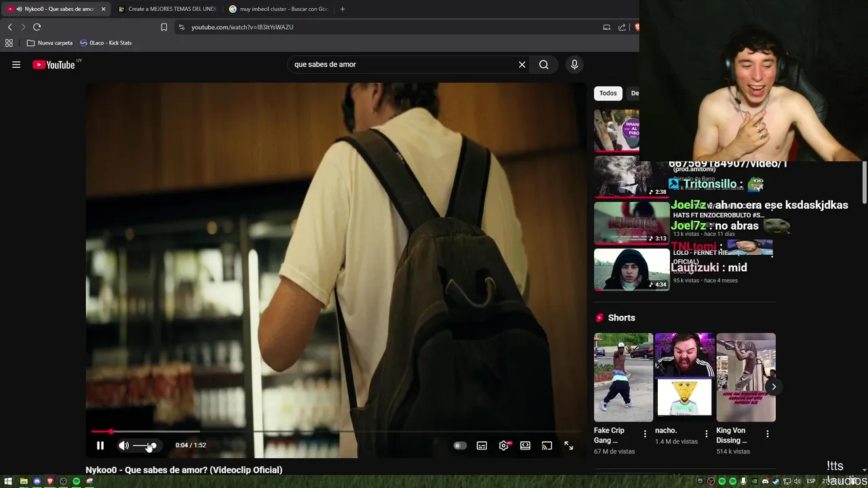Adjust the video volume slider
The height and width of the screenshot is (488, 868).
144,445
